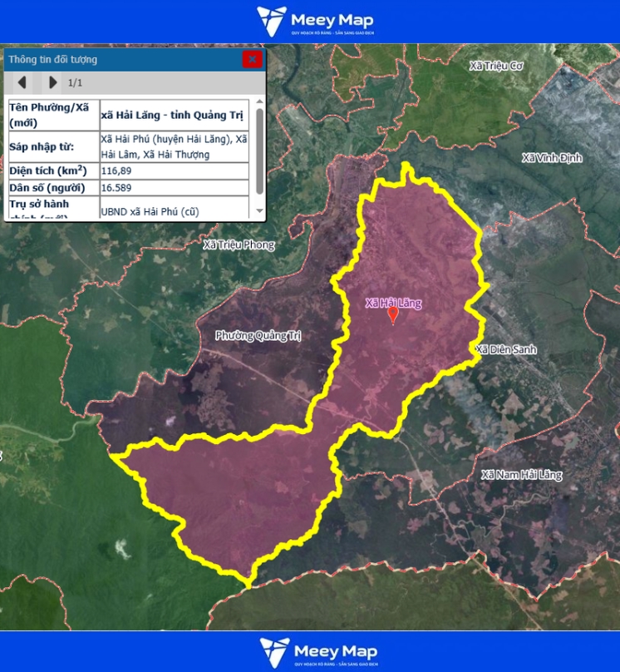This screenshot has height=672, width=620.
Task: Select the Phường Quảng Trị map label
Action: click(x=257, y=335)
